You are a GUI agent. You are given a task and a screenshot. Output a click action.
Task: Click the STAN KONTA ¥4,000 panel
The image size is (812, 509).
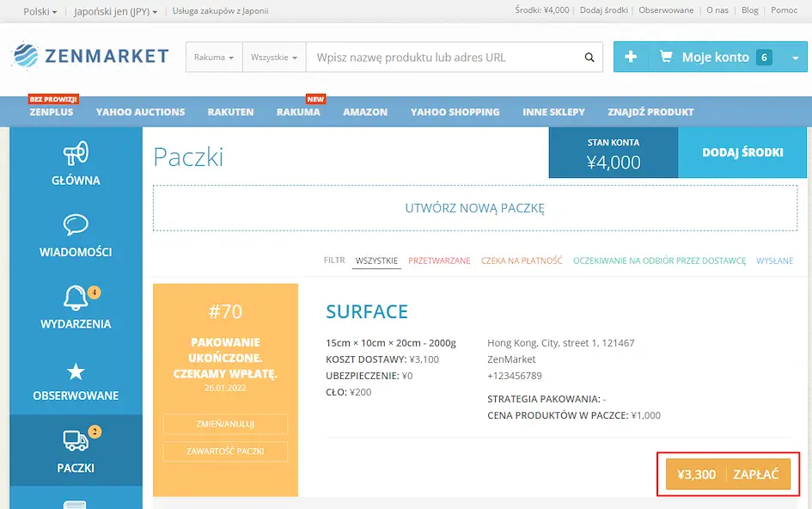tap(614, 153)
